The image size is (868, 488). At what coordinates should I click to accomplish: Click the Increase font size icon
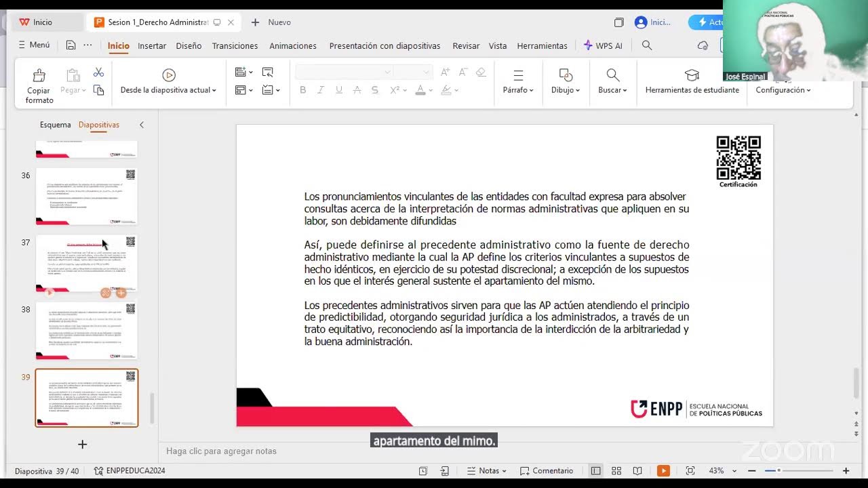[446, 72]
